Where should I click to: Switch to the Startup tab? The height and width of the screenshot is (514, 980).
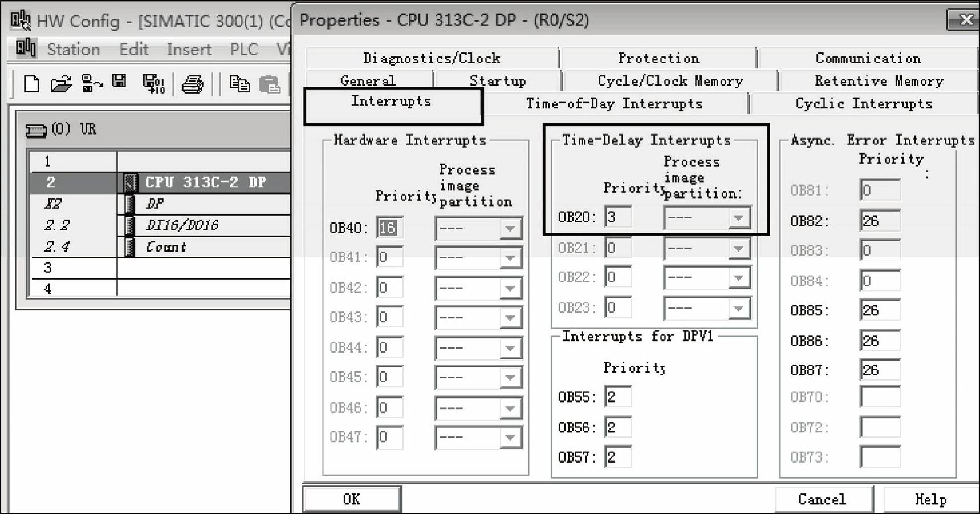click(x=498, y=80)
